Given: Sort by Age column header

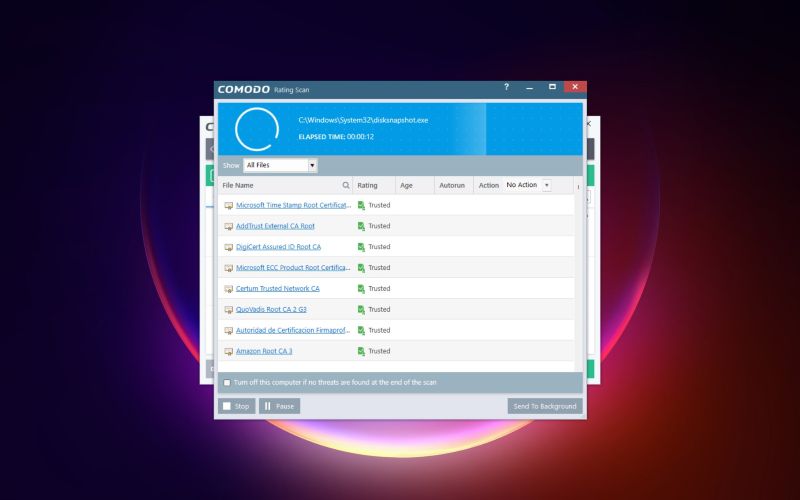Looking at the screenshot, I should coord(406,185).
